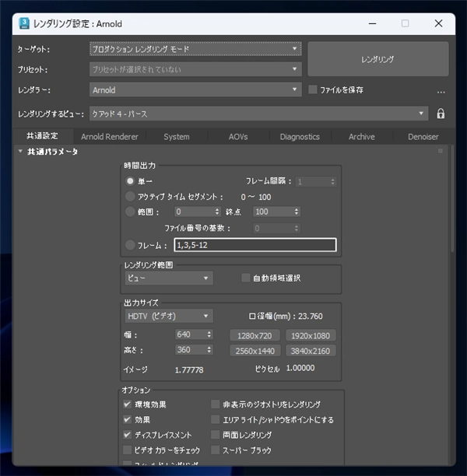This screenshot has width=467, height=476.
Task: Switch to the AOVs tab
Action: click(238, 137)
